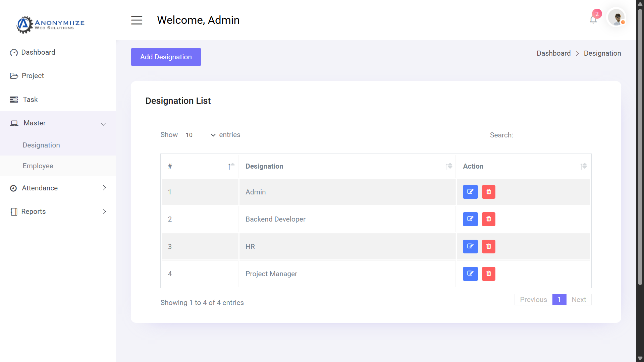
Task: Click the Project folder icon
Action: [14, 76]
